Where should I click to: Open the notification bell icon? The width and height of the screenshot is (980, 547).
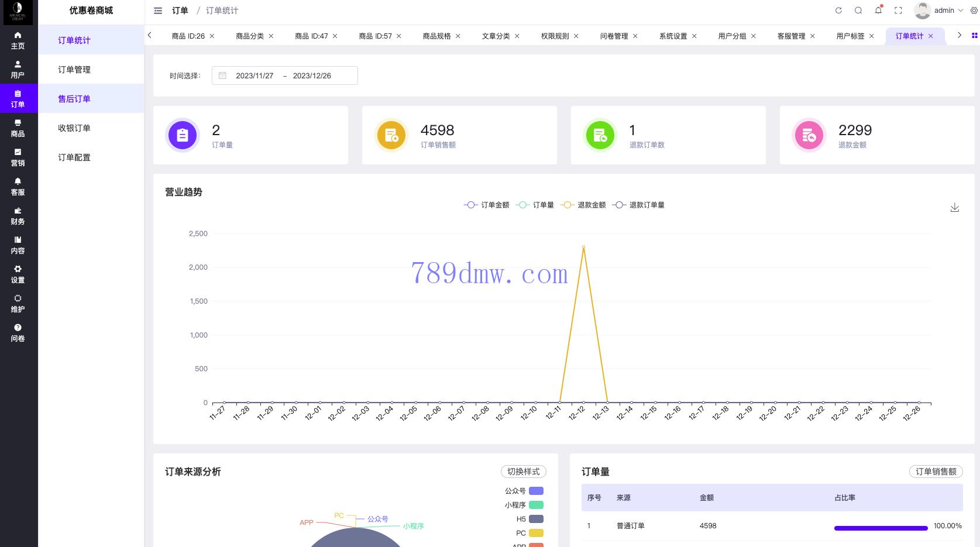878,11
